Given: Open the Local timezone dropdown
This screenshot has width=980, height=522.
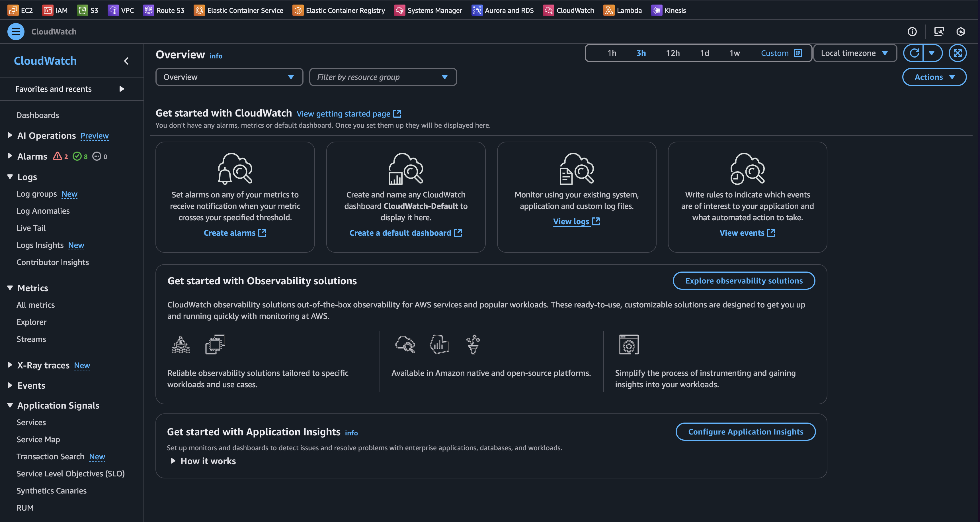Looking at the screenshot, I should [x=855, y=53].
